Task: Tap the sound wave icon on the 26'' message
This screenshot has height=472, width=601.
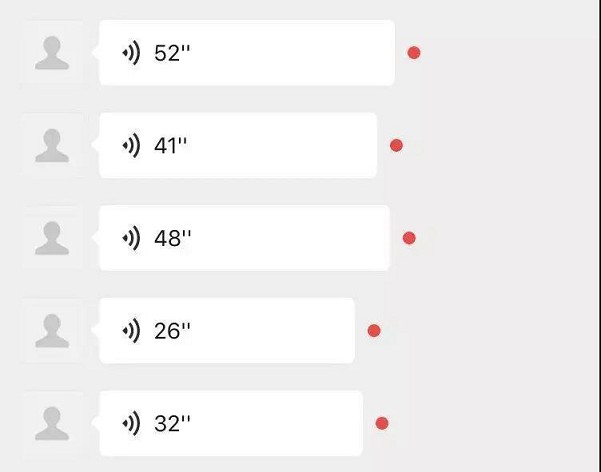Action: (131, 331)
